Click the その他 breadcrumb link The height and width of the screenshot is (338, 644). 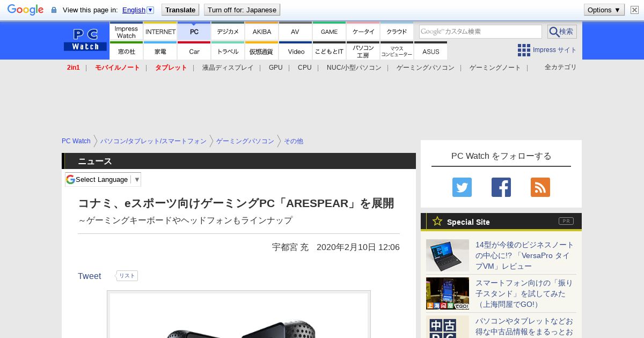pos(294,141)
